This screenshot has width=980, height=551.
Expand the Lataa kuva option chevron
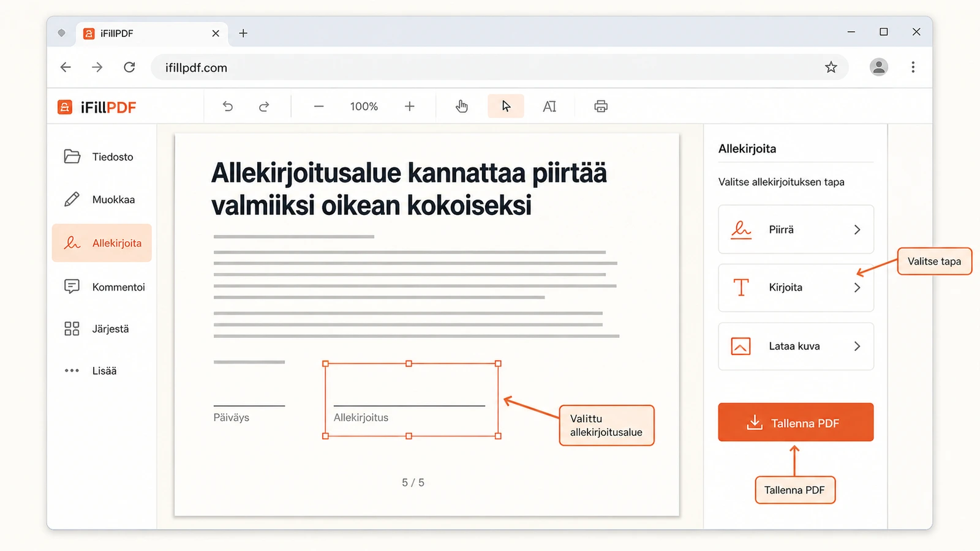click(x=858, y=346)
